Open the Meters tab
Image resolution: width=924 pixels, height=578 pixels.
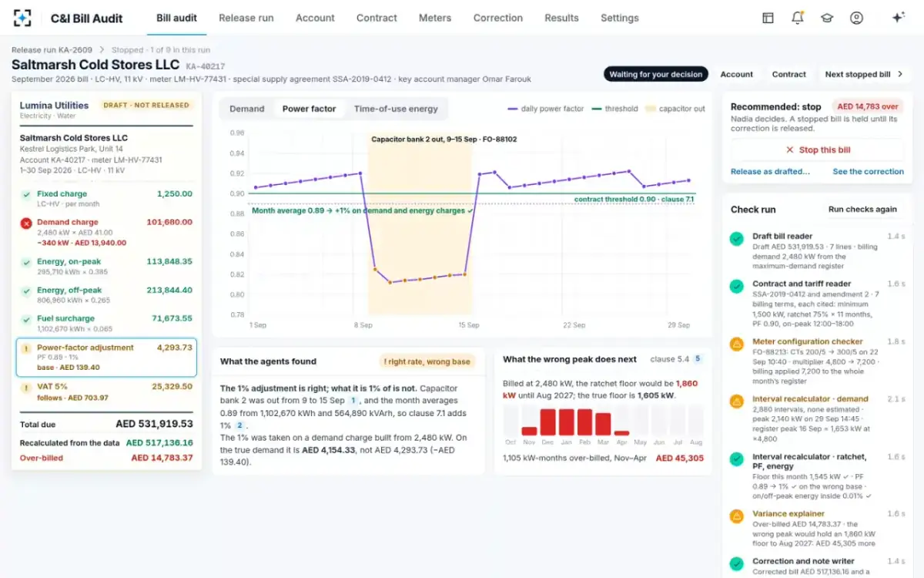click(435, 18)
